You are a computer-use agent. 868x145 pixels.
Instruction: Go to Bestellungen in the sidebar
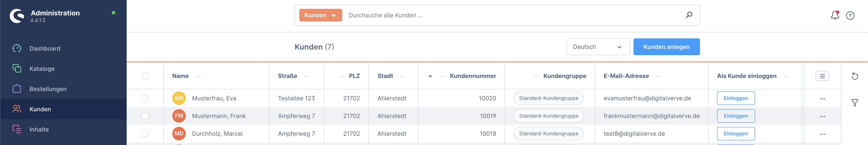[x=48, y=89]
